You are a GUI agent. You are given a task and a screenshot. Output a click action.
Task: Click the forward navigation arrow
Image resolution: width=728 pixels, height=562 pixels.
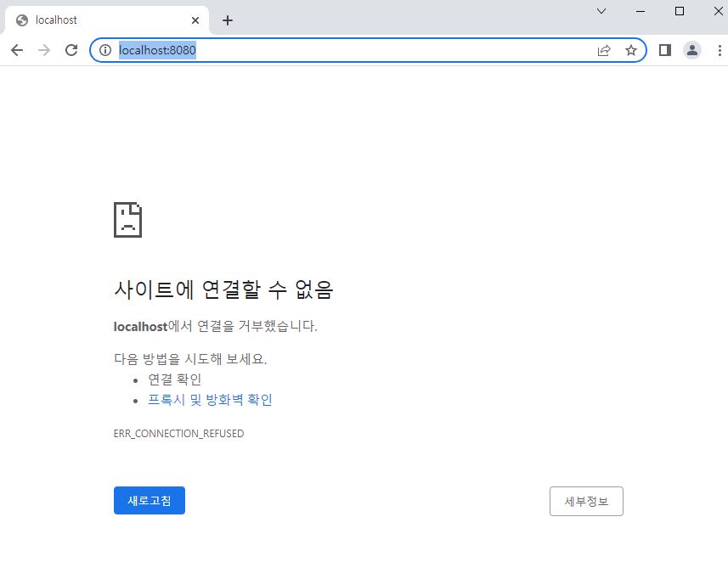point(44,50)
